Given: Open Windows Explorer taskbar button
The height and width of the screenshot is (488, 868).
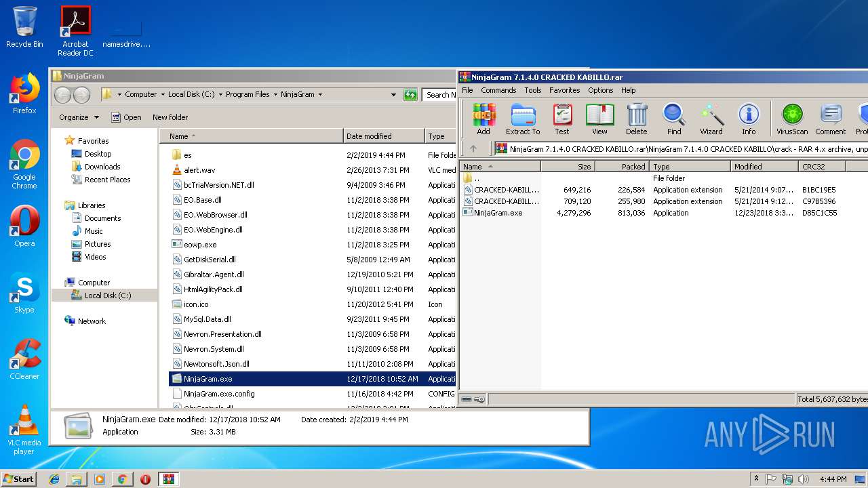Looking at the screenshot, I should coord(77,479).
